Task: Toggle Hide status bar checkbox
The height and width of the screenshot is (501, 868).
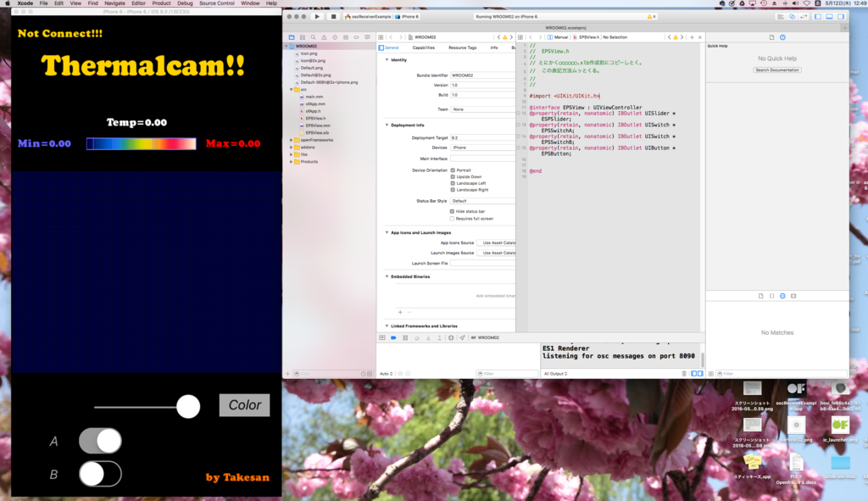Action: pos(453,211)
